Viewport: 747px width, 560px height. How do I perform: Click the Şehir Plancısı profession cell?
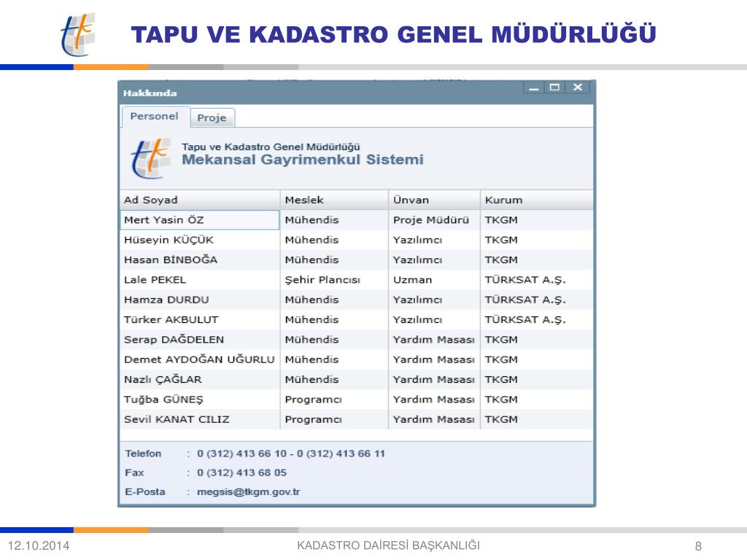(334, 280)
